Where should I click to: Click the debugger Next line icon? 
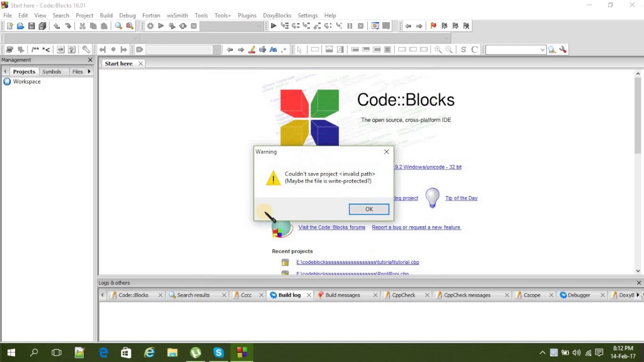pyautogui.click(x=295, y=26)
